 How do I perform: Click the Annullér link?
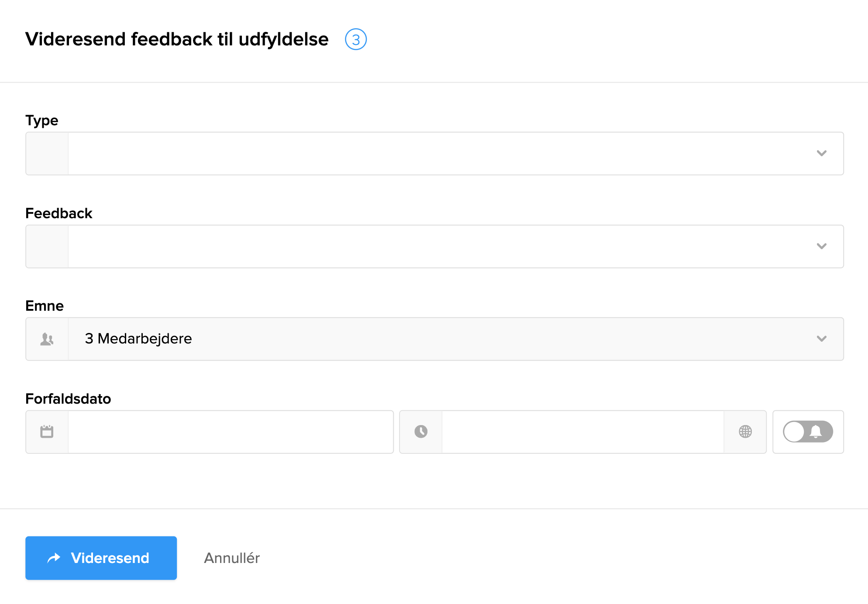tap(231, 558)
